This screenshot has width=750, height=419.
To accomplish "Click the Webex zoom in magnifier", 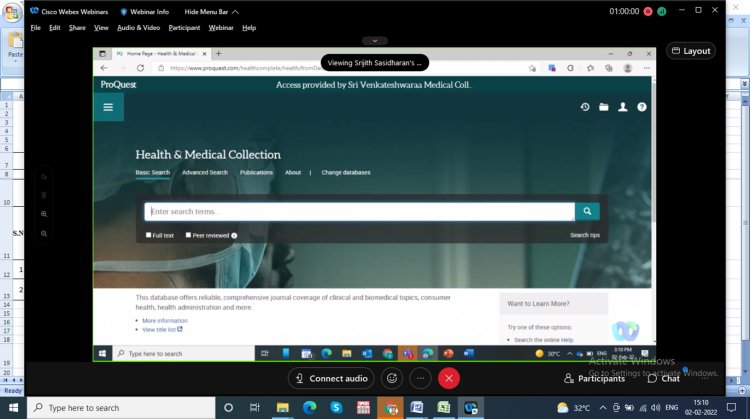I will pyautogui.click(x=44, y=214).
